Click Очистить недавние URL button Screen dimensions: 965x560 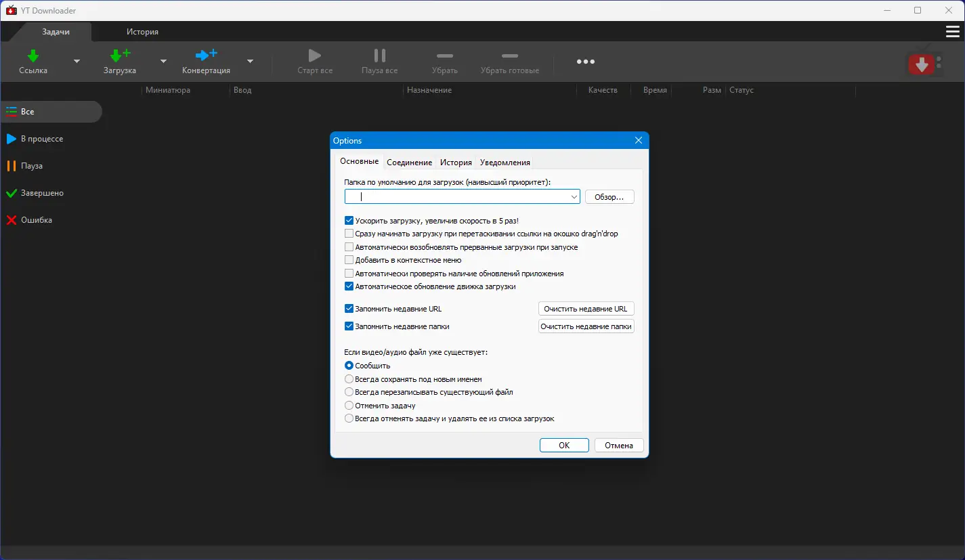pos(586,309)
